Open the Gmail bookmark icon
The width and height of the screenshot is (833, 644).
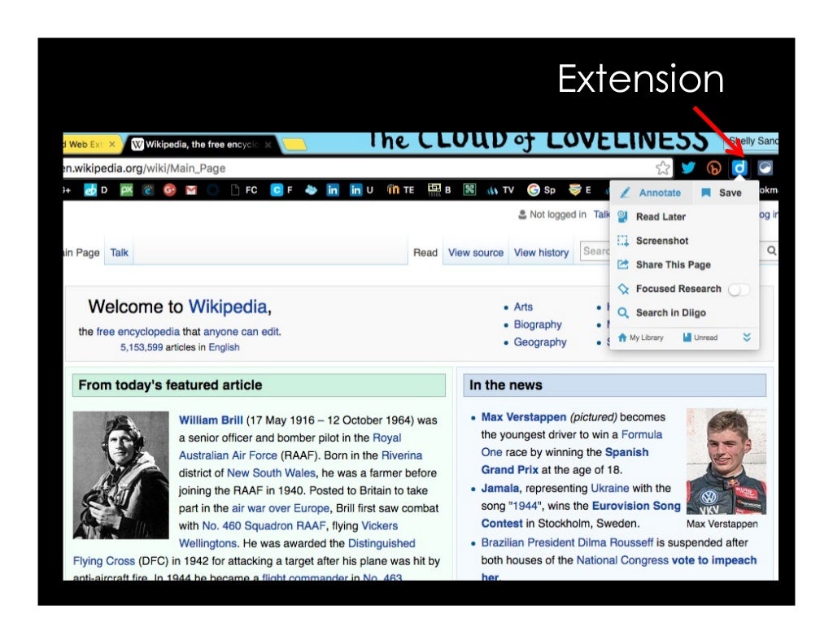click(191, 190)
